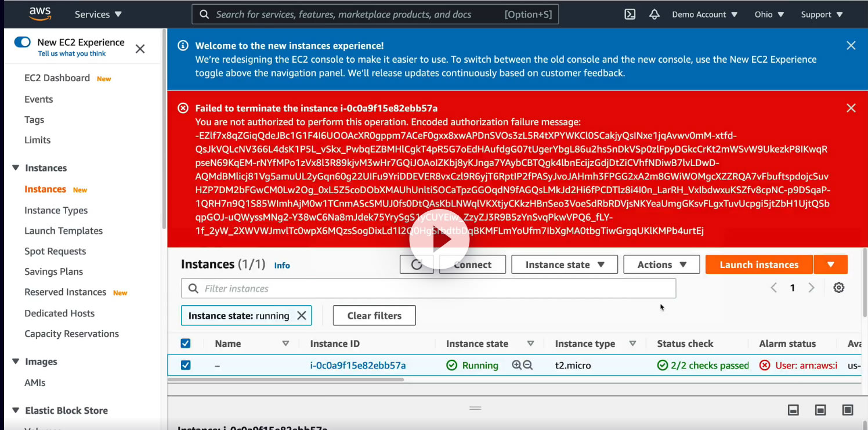Click the zoom-out icon beside Running state
This screenshot has height=430, width=868.
click(x=528, y=366)
